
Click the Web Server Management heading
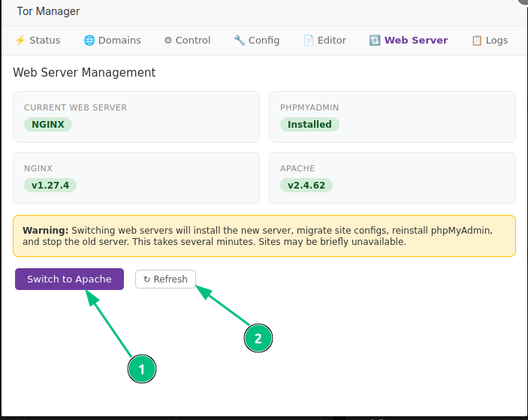(x=84, y=72)
